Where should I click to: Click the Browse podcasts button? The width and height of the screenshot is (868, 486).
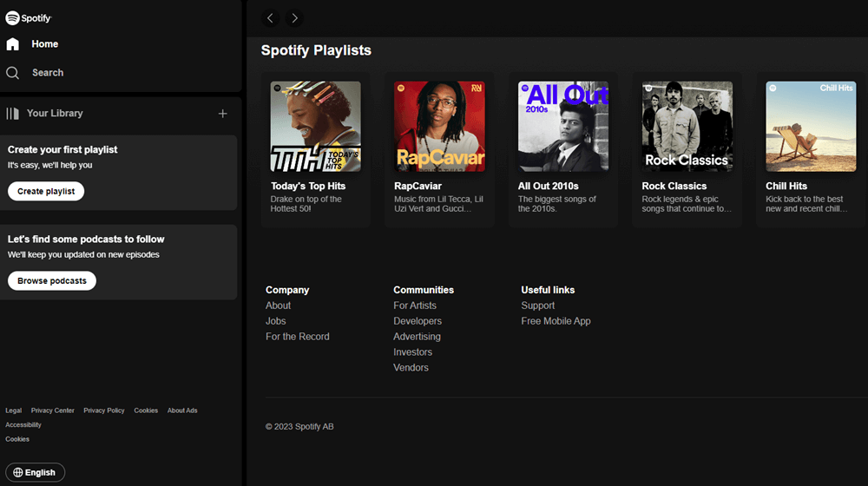pyautogui.click(x=52, y=280)
